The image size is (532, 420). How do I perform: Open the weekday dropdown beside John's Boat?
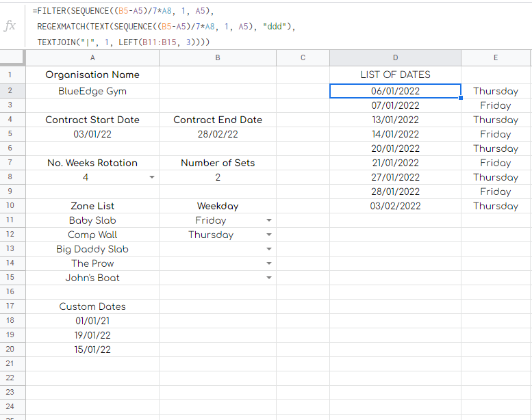click(x=269, y=278)
